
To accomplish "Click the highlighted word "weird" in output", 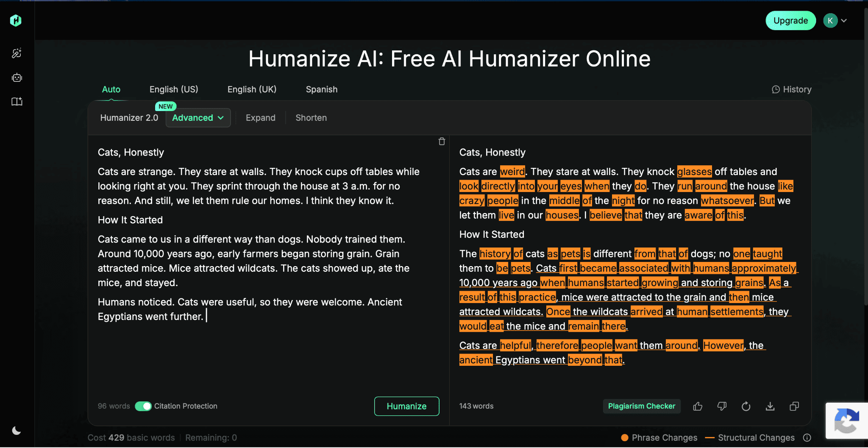I will point(512,172).
